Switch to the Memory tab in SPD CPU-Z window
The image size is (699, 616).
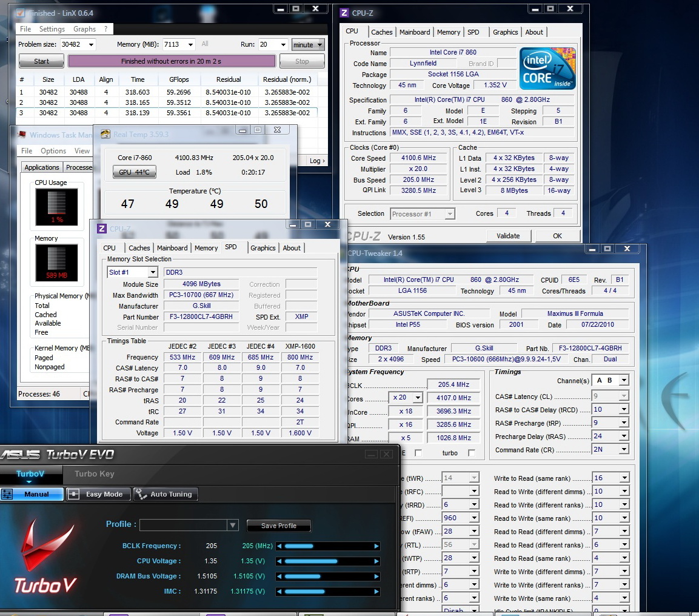[206, 248]
